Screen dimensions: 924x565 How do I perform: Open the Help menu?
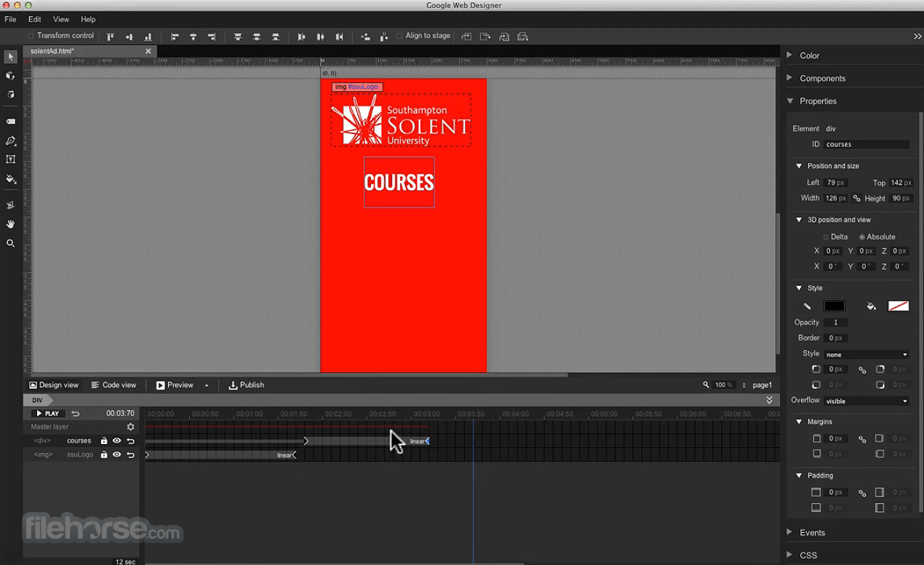pyautogui.click(x=88, y=20)
